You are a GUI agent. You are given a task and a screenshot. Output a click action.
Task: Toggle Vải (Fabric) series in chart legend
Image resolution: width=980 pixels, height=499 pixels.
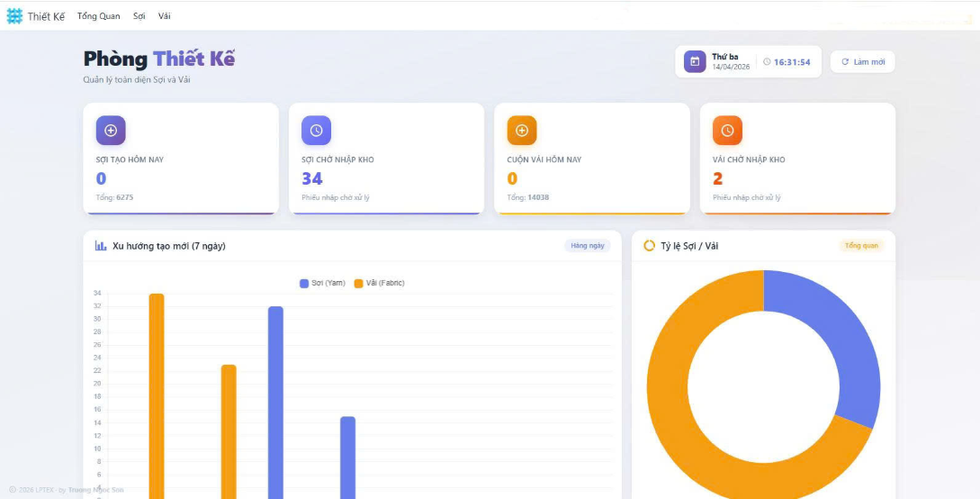[379, 283]
